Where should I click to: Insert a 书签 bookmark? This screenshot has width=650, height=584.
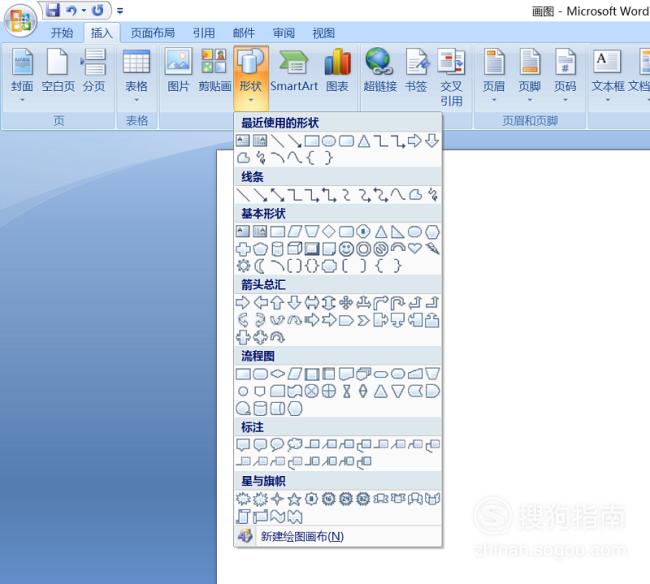(x=416, y=70)
